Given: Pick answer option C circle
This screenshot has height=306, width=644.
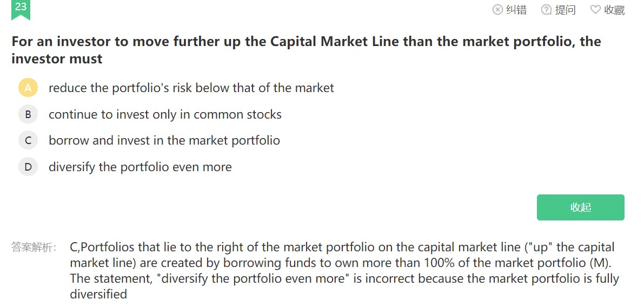Looking at the screenshot, I should coord(28,141).
